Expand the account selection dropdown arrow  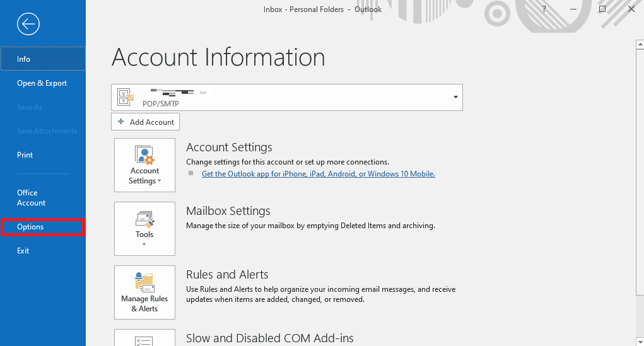(455, 97)
